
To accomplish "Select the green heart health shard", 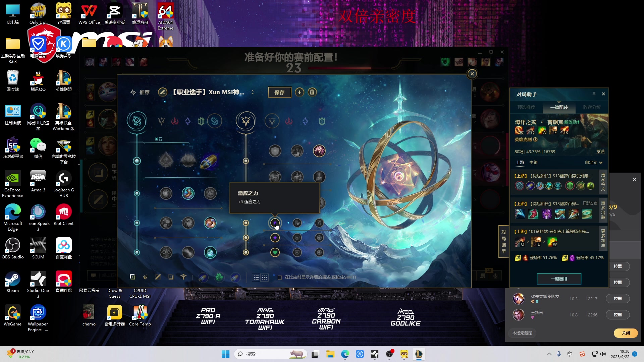I will click(275, 252).
